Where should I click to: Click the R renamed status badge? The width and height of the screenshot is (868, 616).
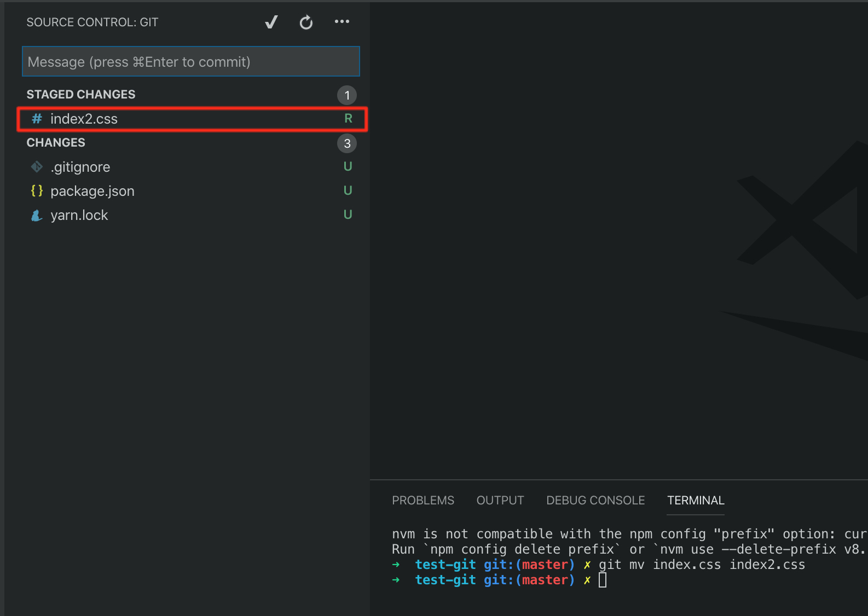[348, 119]
